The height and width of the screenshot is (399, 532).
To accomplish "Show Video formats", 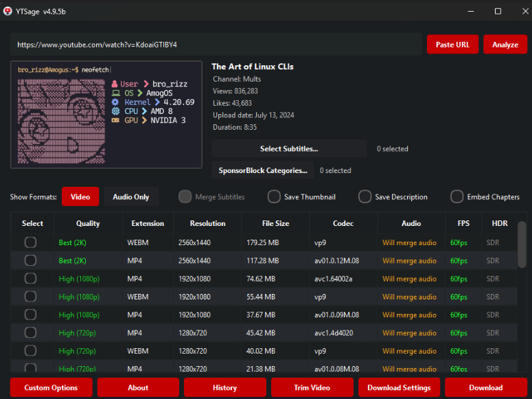I will tap(80, 197).
